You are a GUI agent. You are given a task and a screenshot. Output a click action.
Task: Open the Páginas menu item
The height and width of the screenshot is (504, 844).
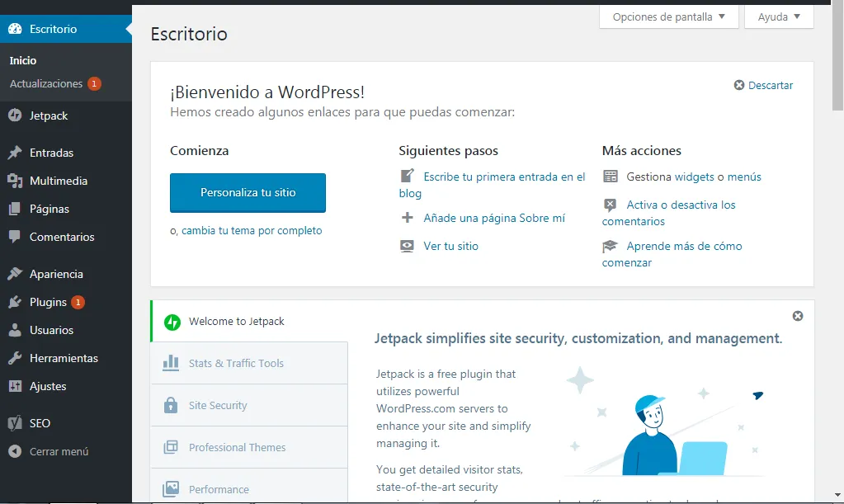(66, 209)
